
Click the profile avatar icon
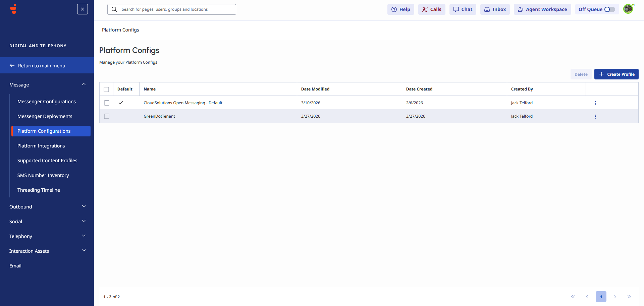(x=628, y=9)
